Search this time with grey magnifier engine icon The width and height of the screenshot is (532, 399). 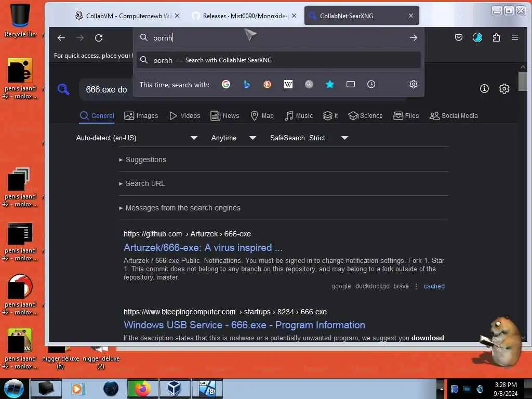click(x=309, y=84)
